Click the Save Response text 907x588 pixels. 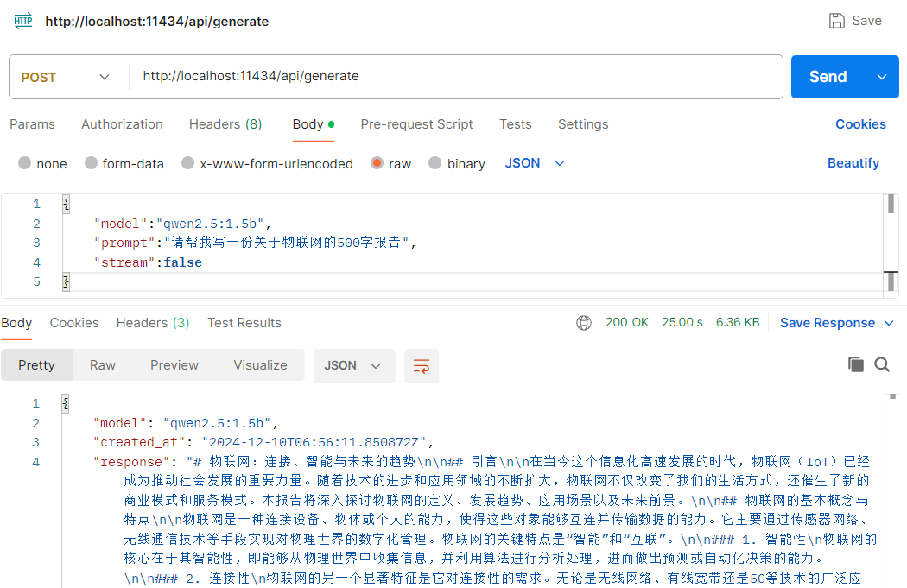point(828,323)
